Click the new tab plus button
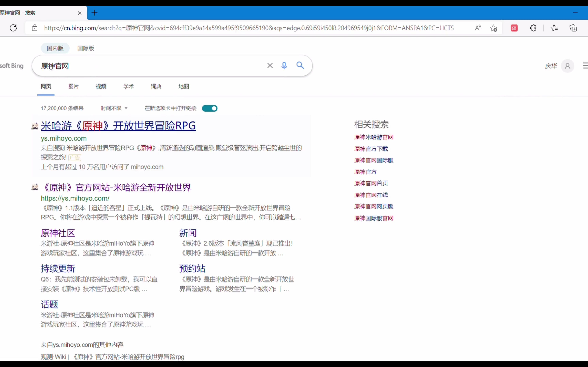The height and width of the screenshot is (367, 588). click(x=94, y=13)
